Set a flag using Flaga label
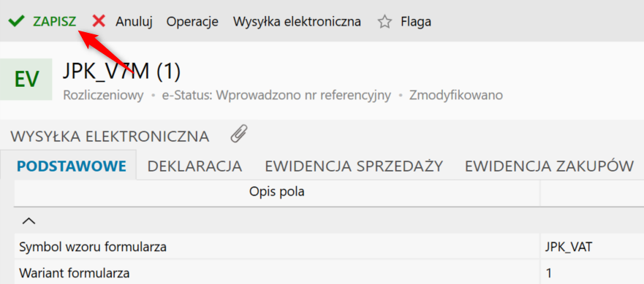 pos(416,21)
